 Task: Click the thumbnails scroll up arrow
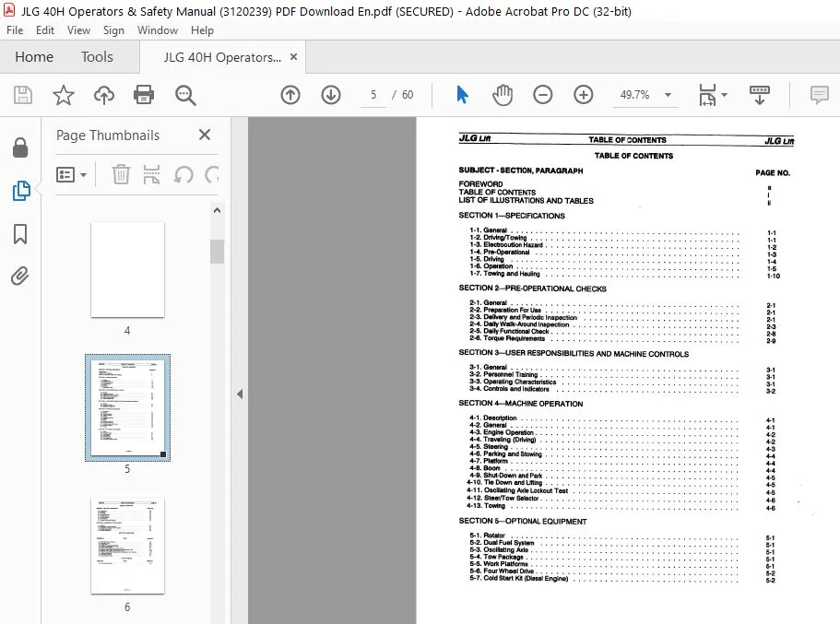(x=217, y=210)
